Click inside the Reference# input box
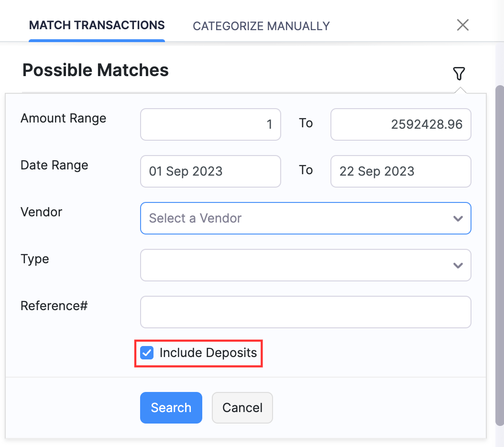 (x=306, y=312)
